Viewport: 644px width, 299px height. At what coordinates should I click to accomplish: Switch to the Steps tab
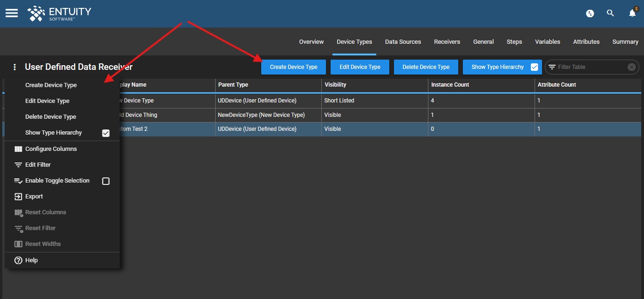pyautogui.click(x=514, y=42)
